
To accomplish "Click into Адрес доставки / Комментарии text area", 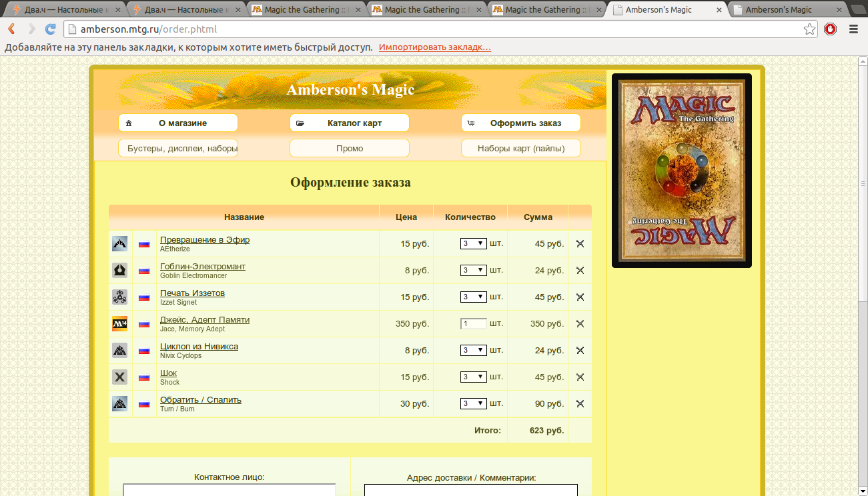I will tap(471, 490).
